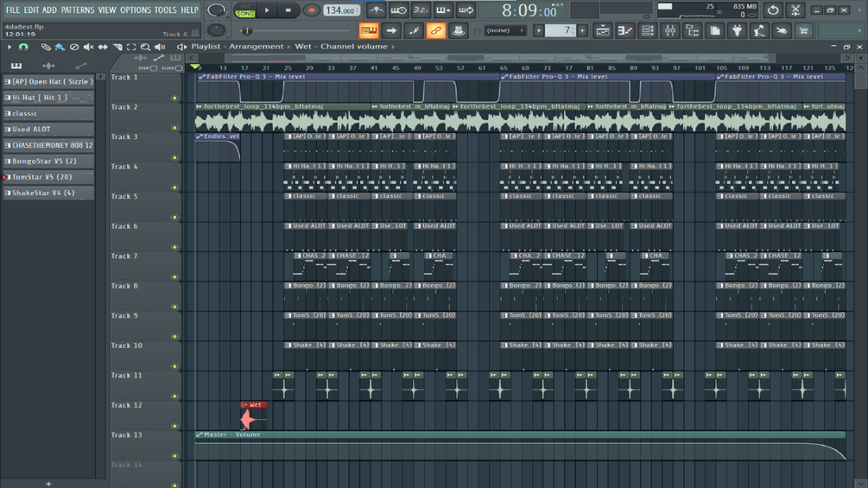868x488 pixels.
Task: Mute Track 4 using its green light
Action: (x=175, y=187)
